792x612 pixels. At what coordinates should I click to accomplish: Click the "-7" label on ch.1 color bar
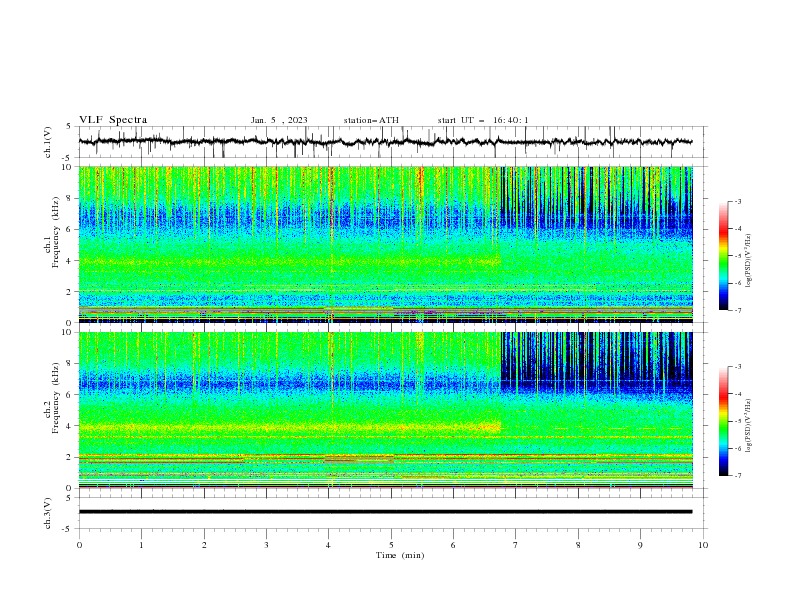[738, 311]
